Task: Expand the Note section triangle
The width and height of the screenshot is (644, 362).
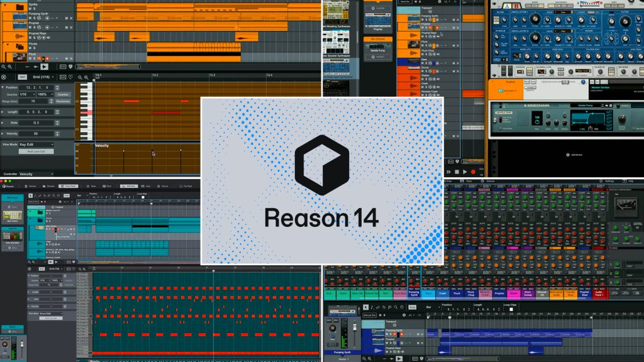Action: (3, 123)
